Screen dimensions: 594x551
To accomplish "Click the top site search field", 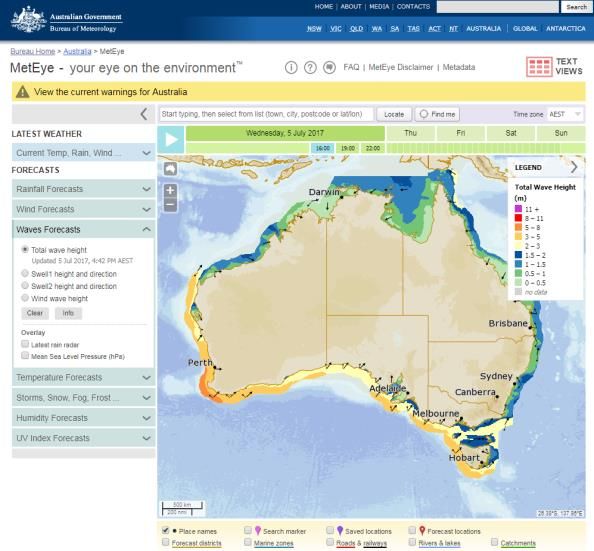I will pos(497,7).
